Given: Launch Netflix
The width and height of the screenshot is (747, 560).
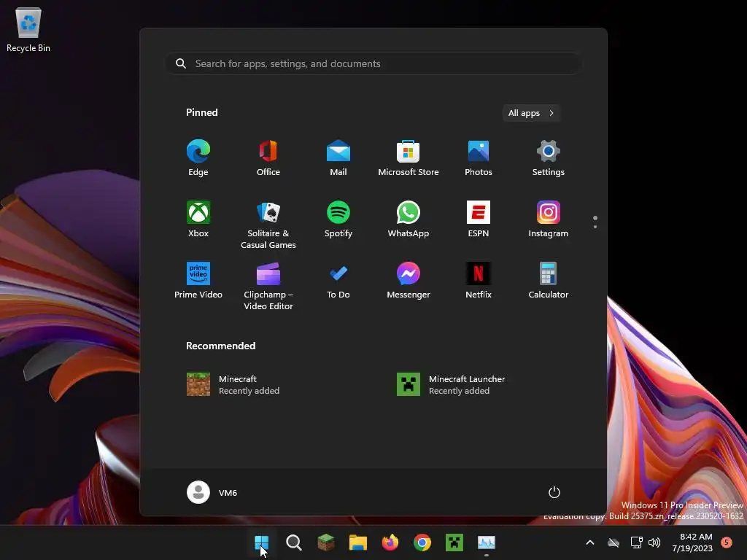Looking at the screenshot, I should [479, 281].
